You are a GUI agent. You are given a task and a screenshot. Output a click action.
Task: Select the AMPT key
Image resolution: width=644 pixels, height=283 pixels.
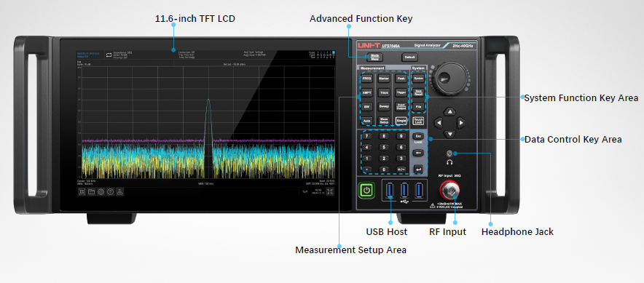coord(366,92)
